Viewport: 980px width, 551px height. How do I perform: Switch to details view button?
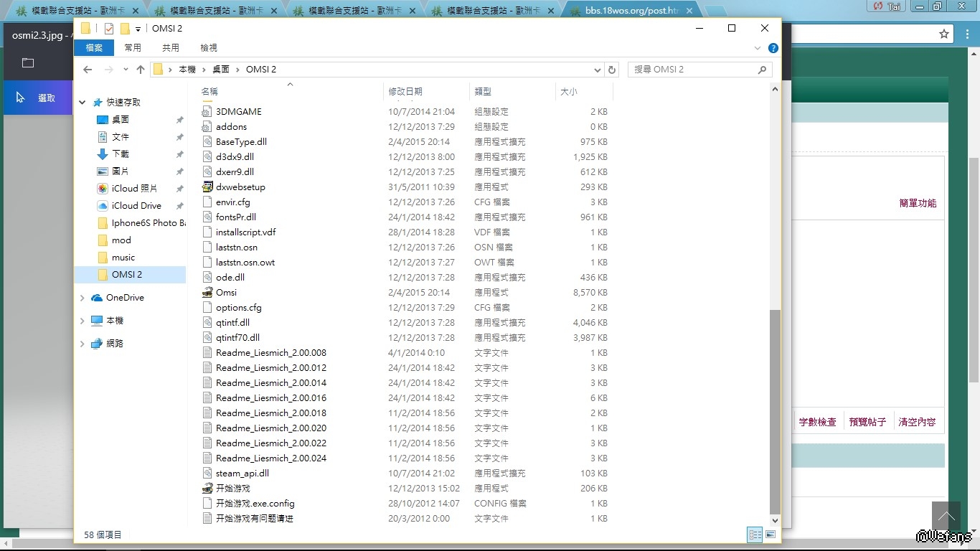755,534
